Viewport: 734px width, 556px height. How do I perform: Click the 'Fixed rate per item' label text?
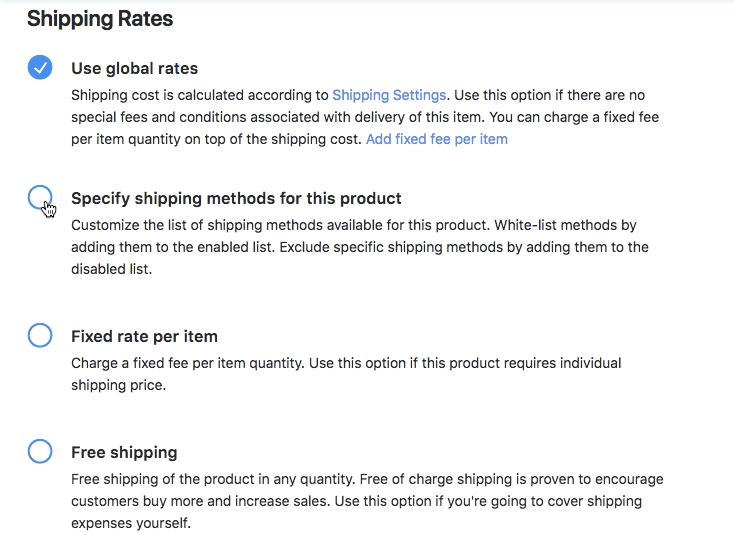pyautogui.click(x=144, y=336)
